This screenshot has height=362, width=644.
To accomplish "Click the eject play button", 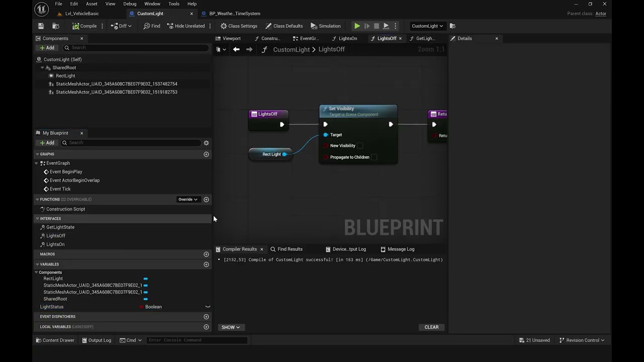I will [386, 26].
